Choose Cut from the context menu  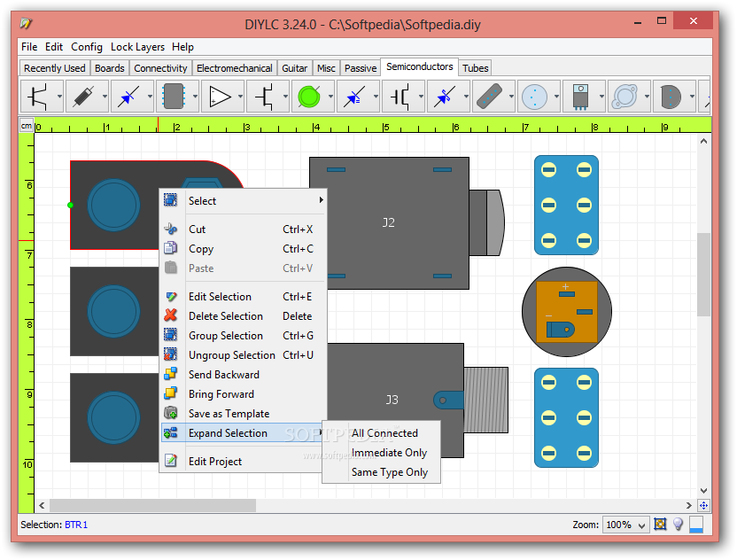[x=243, y=229]
